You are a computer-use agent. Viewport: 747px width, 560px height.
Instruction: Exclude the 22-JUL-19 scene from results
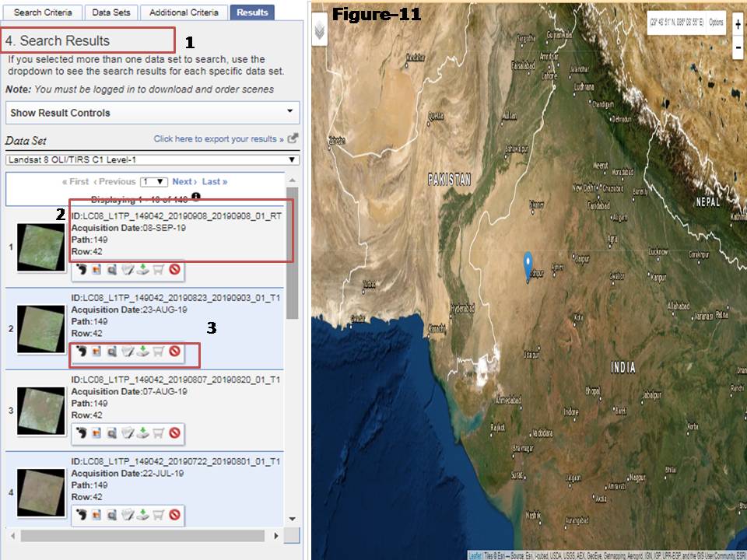click(175, 515)
